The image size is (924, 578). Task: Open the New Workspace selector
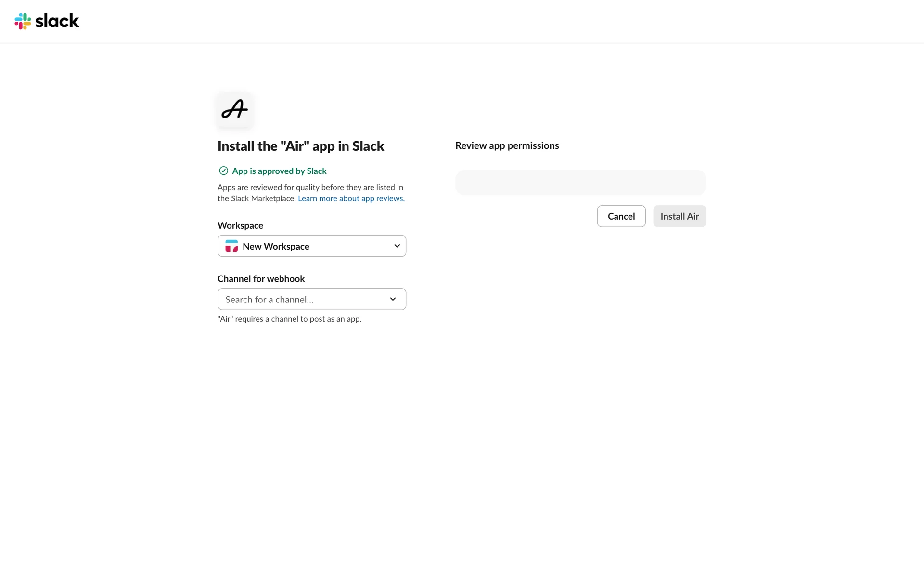312,246
